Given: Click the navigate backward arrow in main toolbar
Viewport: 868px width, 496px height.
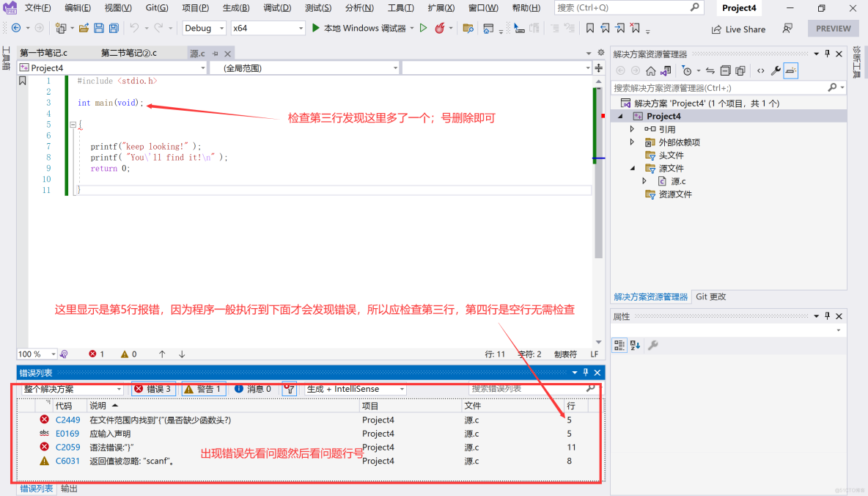Looking at the screenshot, I should (x=16, y=28).
